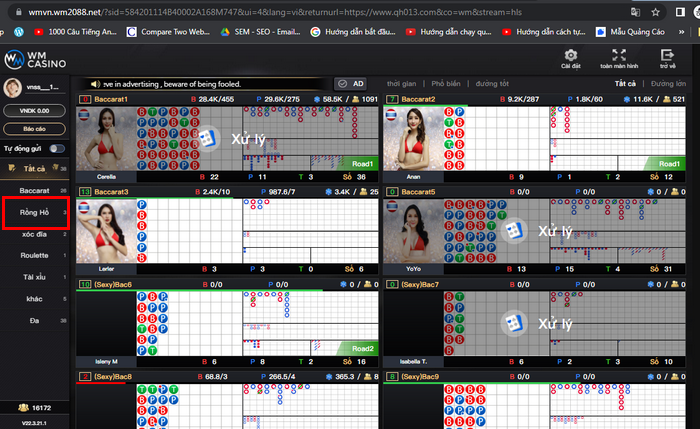Viewport: 700px width, 429px height.
Task: Click Baccarat3 countdown badge showing 13
Action: (x=85, y=192)
